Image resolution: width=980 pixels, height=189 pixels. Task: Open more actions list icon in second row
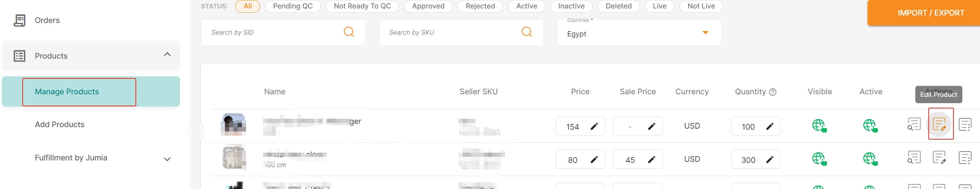(965, 158)
